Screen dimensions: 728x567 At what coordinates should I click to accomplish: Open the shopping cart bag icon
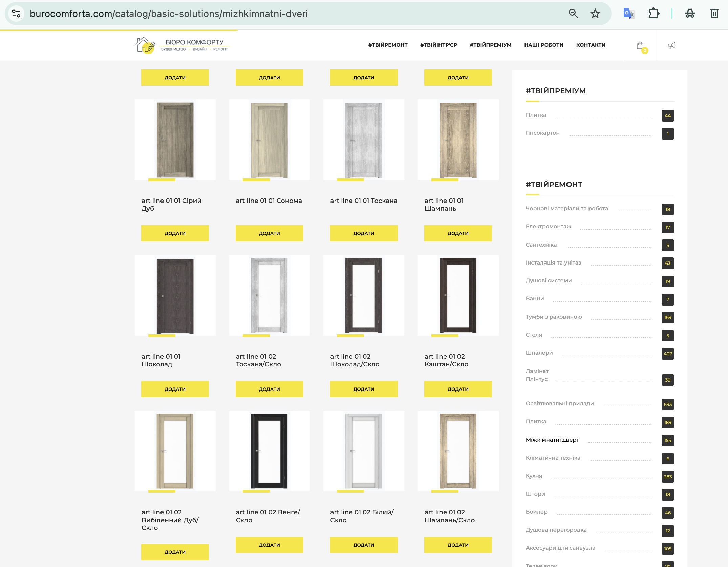click(640, 46)
